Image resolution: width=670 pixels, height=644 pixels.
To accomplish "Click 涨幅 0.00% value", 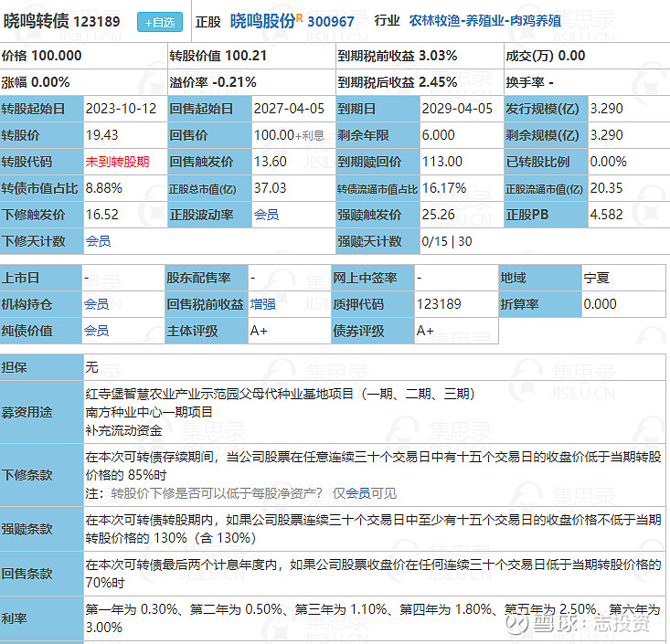I will click(50, 82).
